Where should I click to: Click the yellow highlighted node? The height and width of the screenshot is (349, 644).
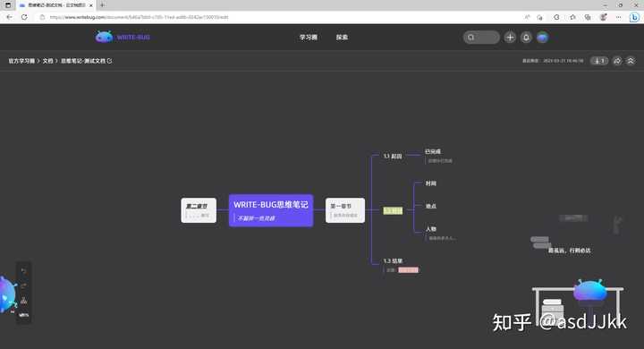[x=393, y=210]
